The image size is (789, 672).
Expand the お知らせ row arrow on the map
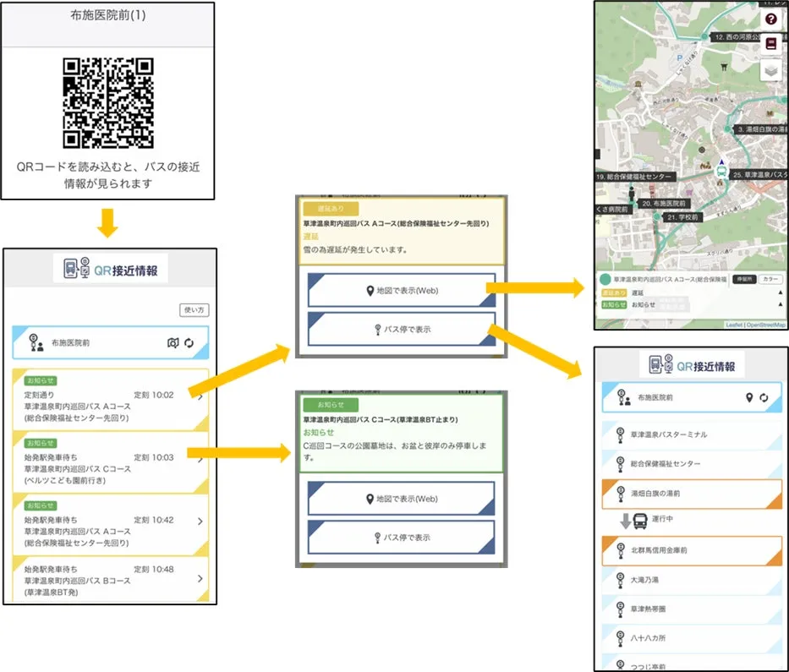781,304
